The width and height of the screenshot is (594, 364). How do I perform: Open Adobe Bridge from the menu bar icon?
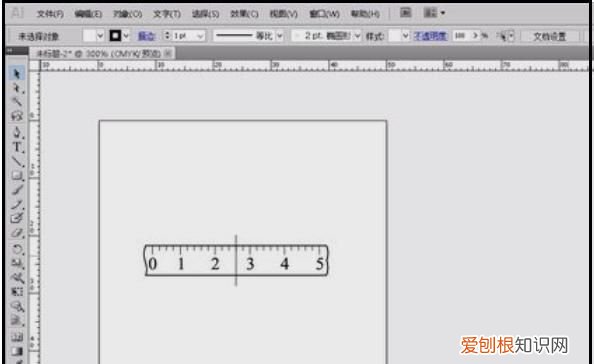point(405,13)
